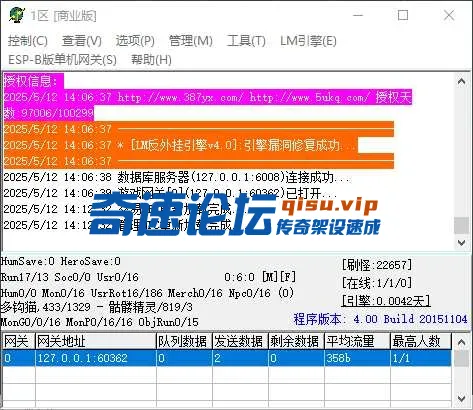Open the 帮助(H) menu
473x410 pixels.
pos(151,60)
